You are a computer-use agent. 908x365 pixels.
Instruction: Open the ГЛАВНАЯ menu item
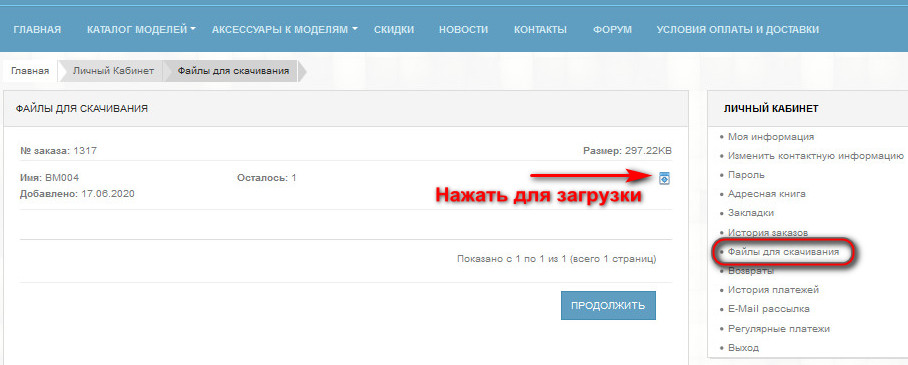[x=37, y=30]
